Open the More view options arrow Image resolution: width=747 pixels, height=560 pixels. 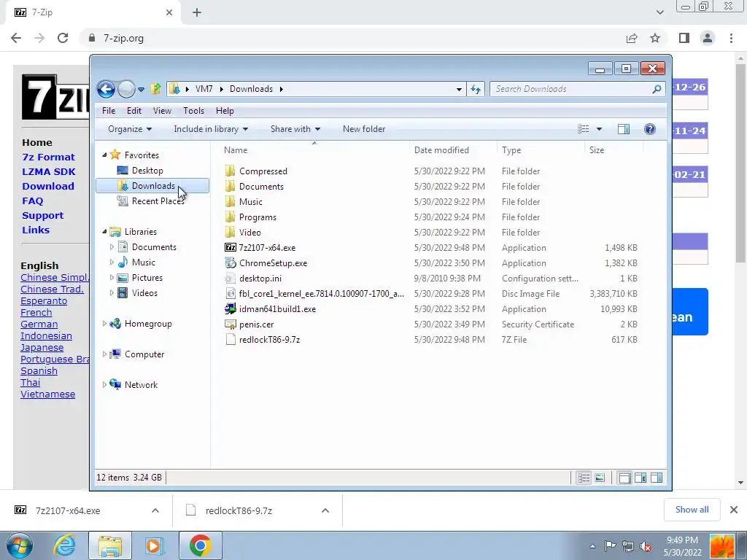point(600,129)
